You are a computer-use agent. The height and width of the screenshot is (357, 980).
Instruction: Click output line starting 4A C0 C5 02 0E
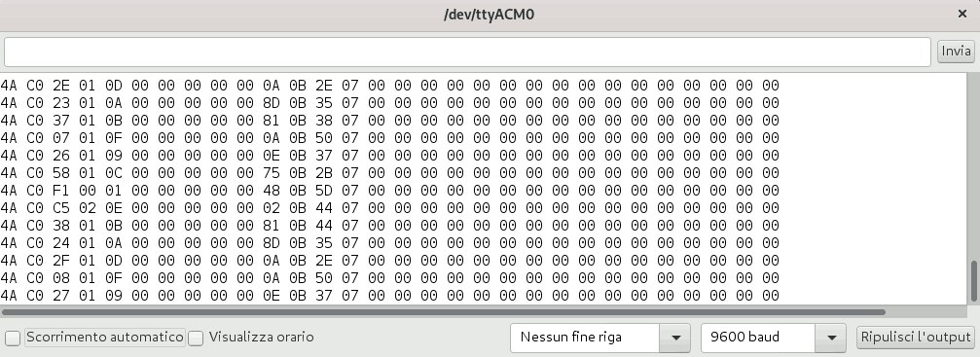[x=390, y=207]
